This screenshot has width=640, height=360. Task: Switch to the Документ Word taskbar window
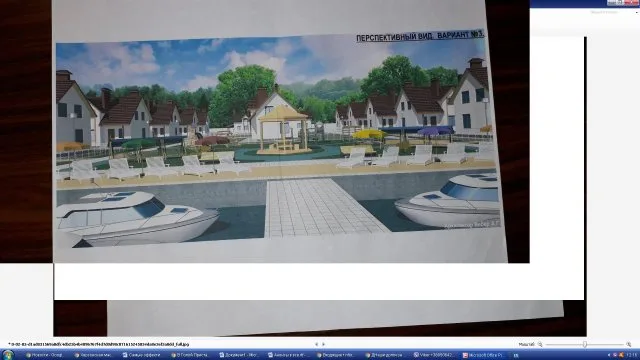[239, 355]
